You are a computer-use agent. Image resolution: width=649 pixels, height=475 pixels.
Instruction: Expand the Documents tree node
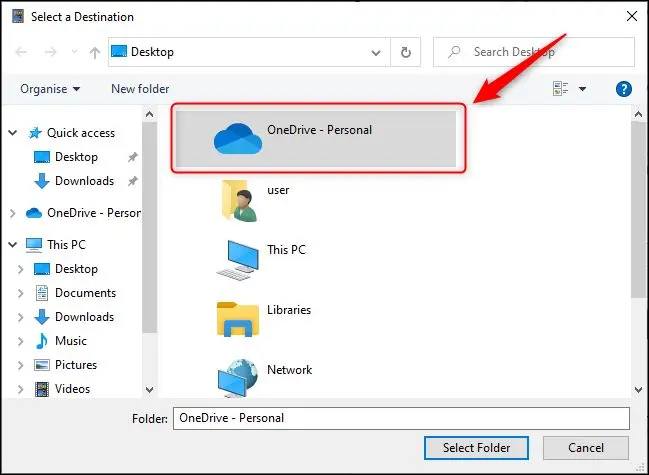click(x=20, y=293)
